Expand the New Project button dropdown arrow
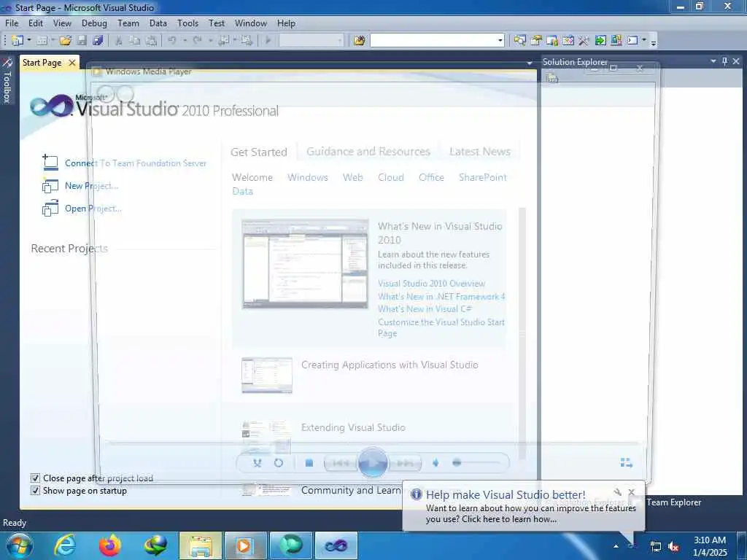Viewport: 747px width, 560px height. [29, 41]
